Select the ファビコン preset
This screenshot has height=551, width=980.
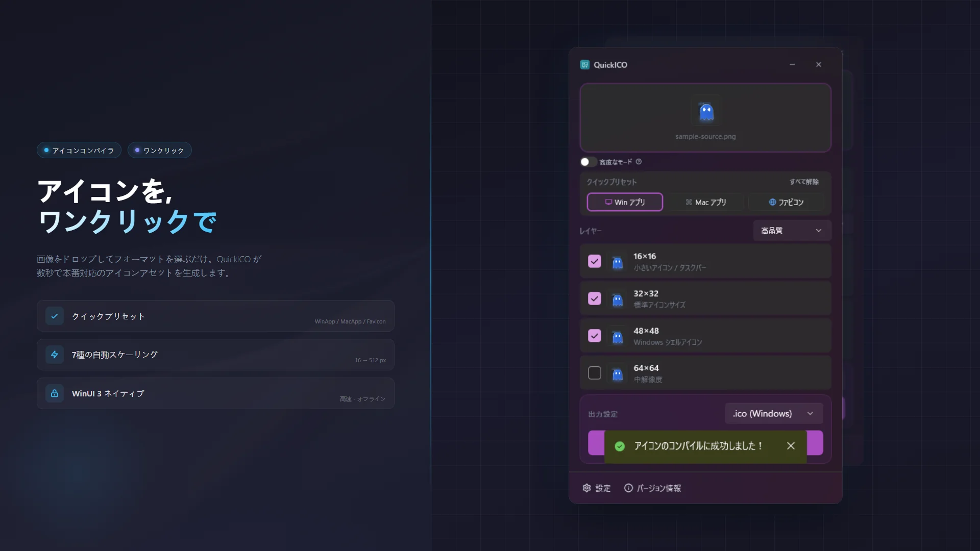pyautogui.click(x=786, y=202)
